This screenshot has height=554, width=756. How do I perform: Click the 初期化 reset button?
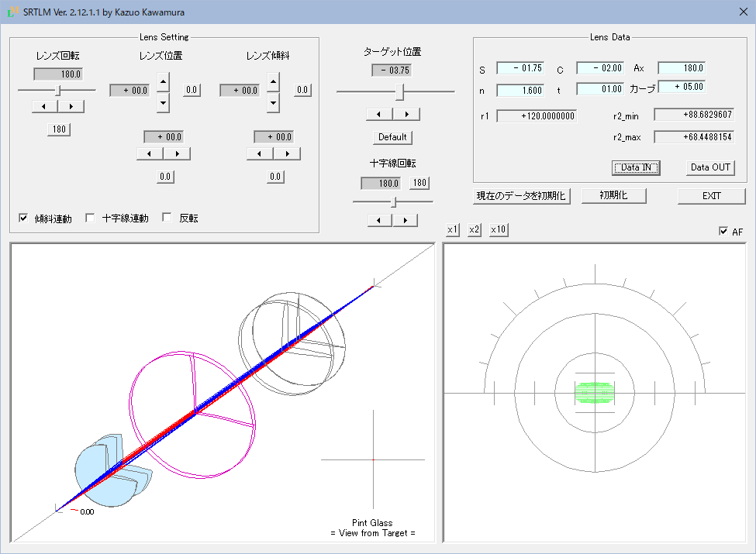[613, 195]
